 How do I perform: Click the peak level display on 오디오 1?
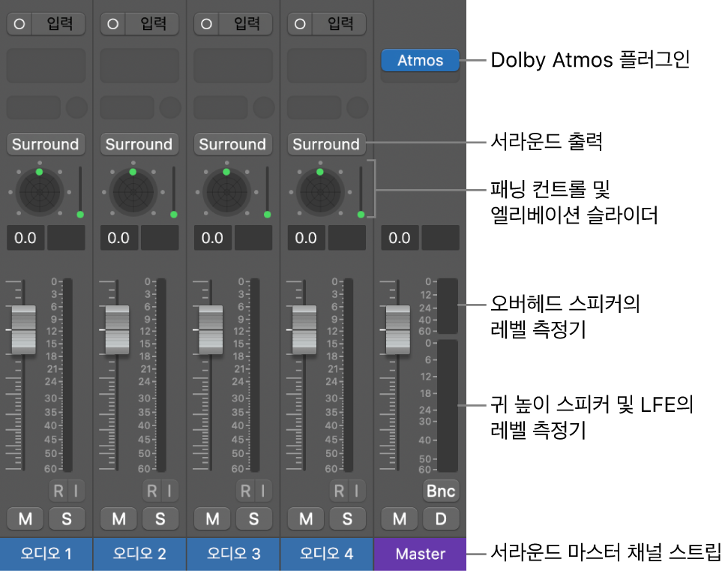click(x=67, y=238)
